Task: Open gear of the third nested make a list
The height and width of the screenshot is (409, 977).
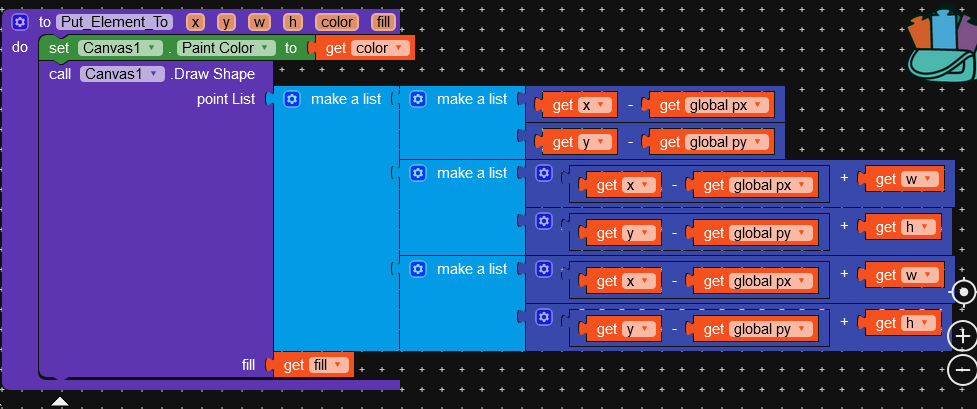Action: tap(418, 269)
